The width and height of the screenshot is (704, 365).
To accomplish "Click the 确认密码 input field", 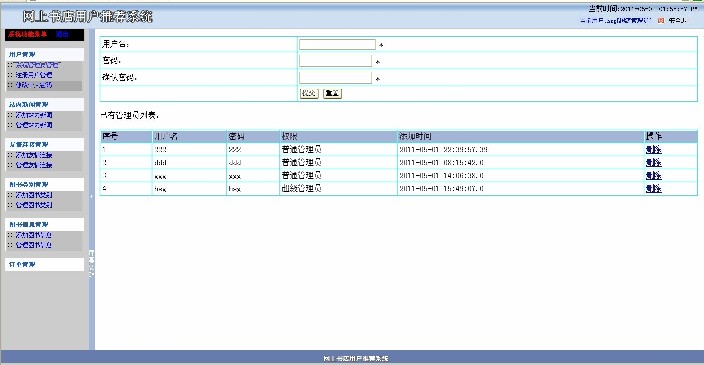I will [x=335, y=77].
